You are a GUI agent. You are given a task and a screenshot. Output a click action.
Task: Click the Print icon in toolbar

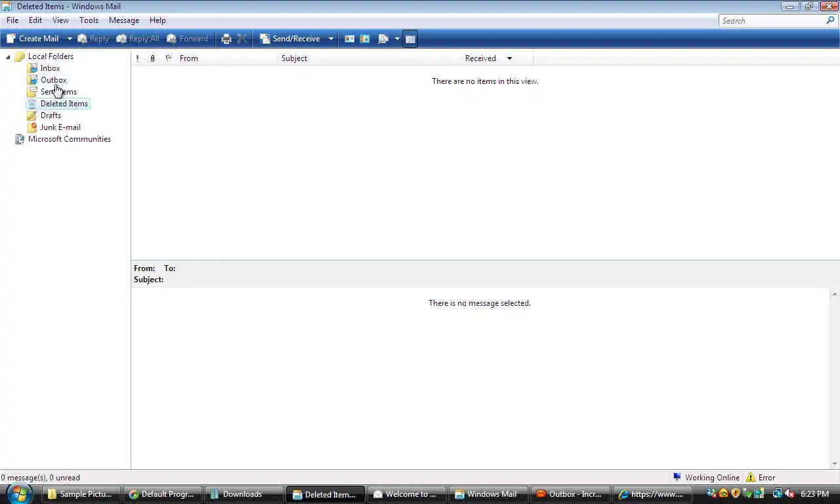226,39
